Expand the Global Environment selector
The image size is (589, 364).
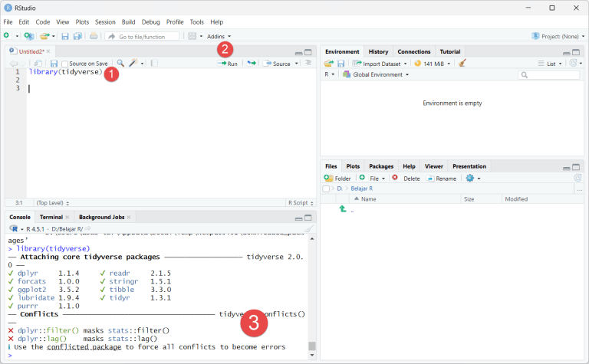(x=376, y=74)
